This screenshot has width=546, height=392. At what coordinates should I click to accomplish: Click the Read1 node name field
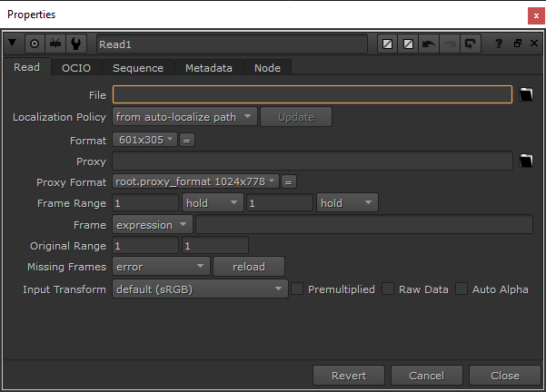click(232, 44)
